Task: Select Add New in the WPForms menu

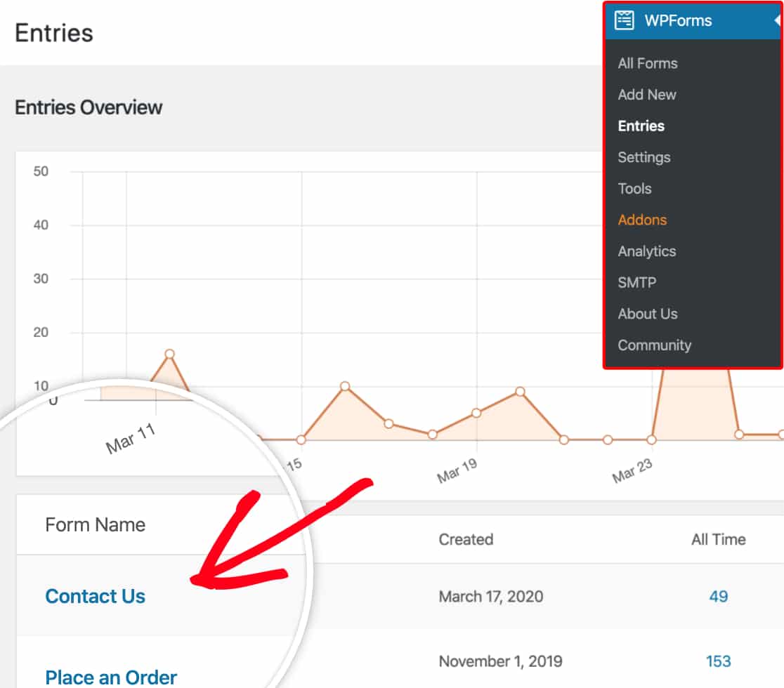Action: click(647, 95)
